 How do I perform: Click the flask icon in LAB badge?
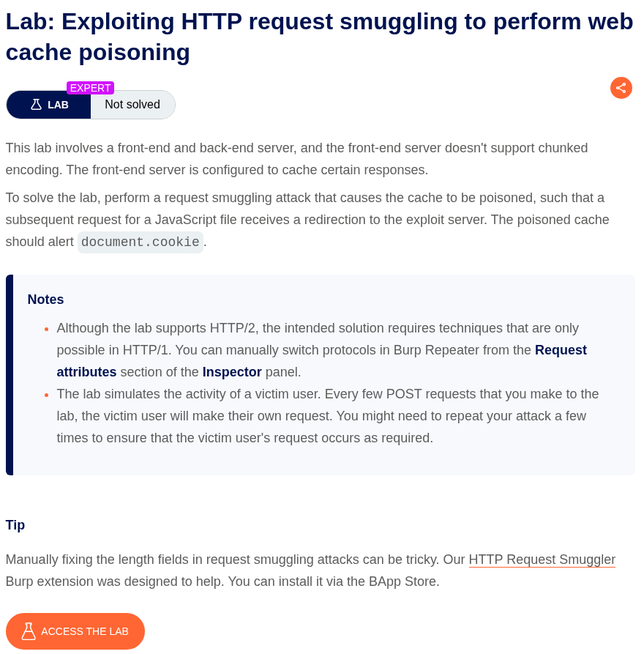pos(36,105)
